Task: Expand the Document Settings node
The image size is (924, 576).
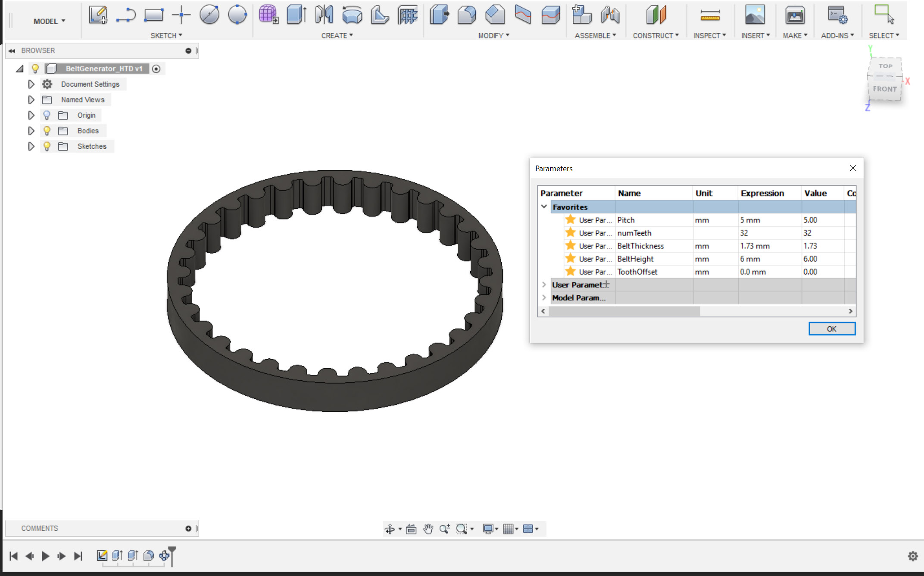Action: (31, 84)
